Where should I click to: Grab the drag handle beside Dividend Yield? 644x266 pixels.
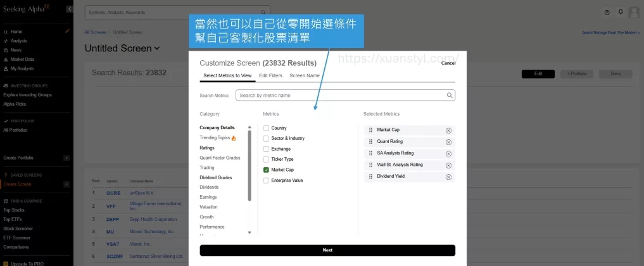click(370, 177)
